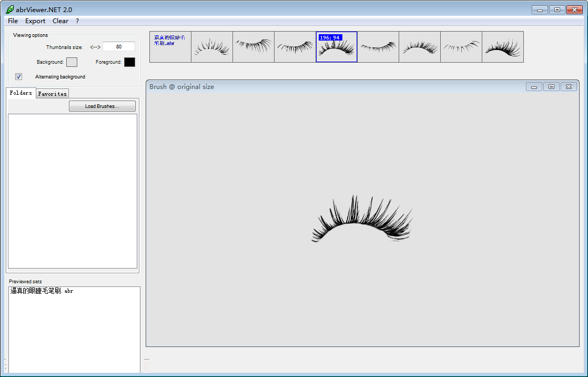
Task: Select the brush thumbnail after the highlighted one
Action: [378, 47]
